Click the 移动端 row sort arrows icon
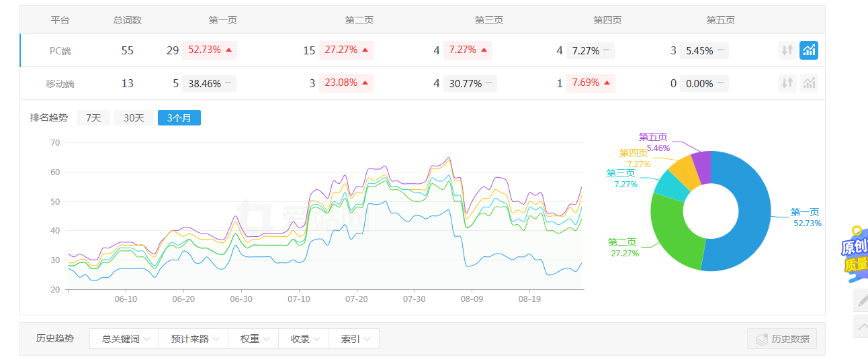The height and width of the screenshot is (359, 868). tap(787, 83)
